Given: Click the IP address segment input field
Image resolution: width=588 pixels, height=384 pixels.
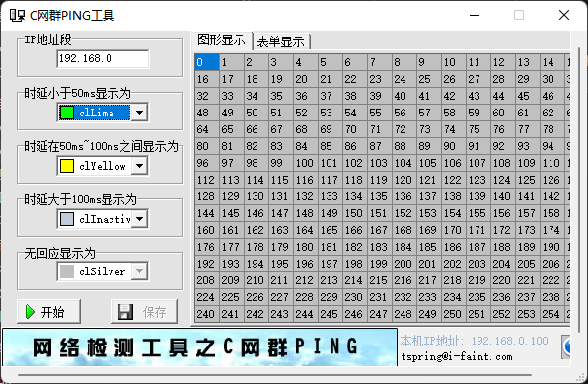Looking at the screenshot, I should [103, 58].
